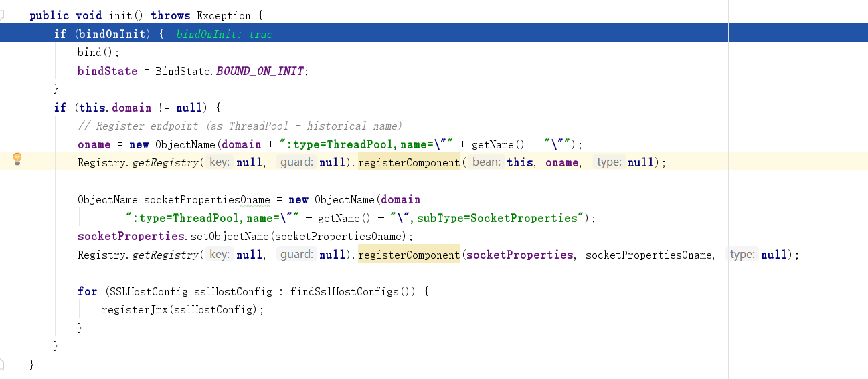
Task: Click registerComponent on the socketProperties line
Action: coord(409,255)
